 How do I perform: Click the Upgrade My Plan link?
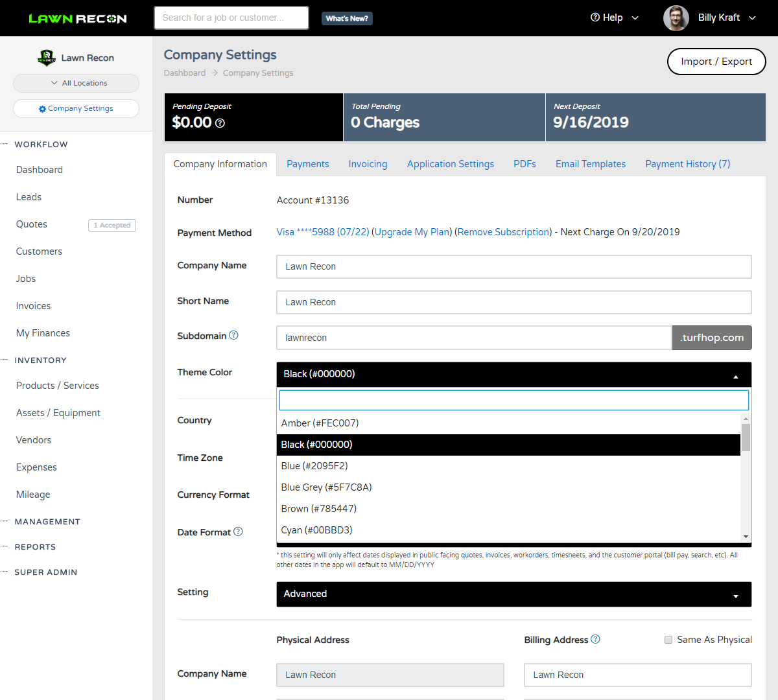click(412, 231)
